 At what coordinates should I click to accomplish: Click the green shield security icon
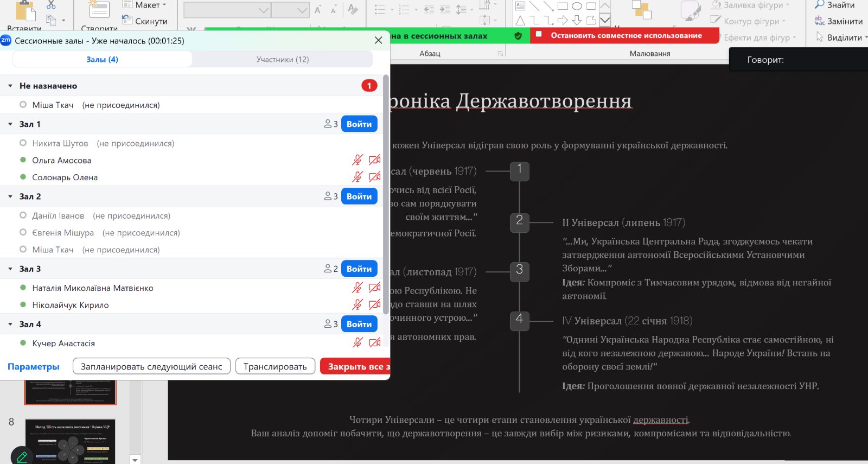tap(518, 36)
